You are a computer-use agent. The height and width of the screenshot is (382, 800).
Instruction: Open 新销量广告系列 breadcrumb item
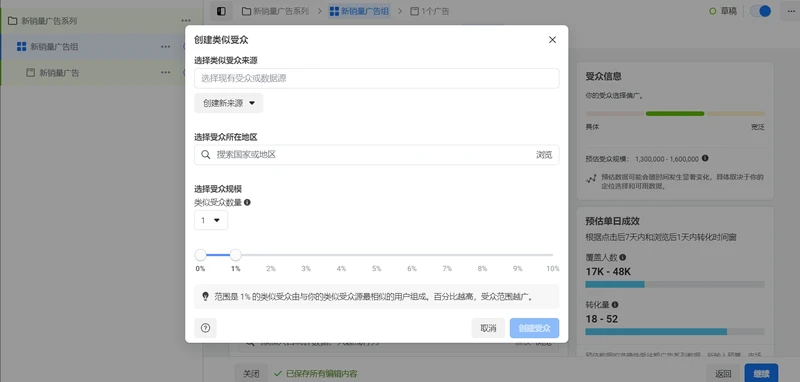(x=276, y=11)
